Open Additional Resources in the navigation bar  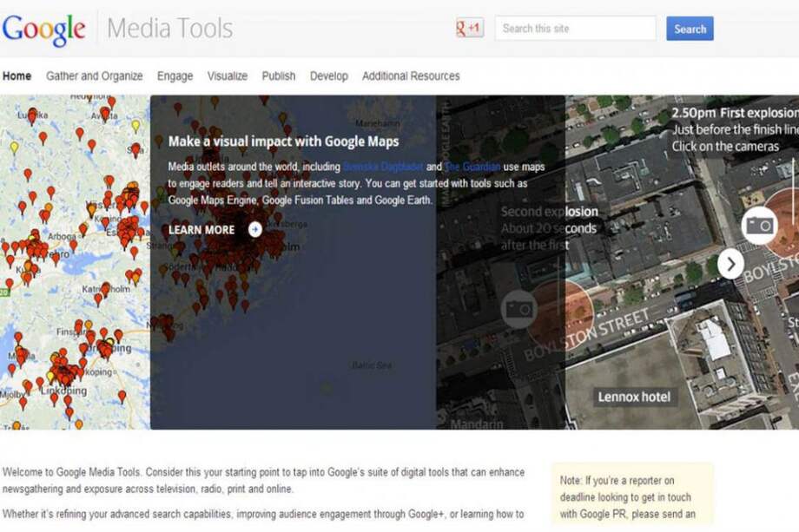click(x=410, y=76)
